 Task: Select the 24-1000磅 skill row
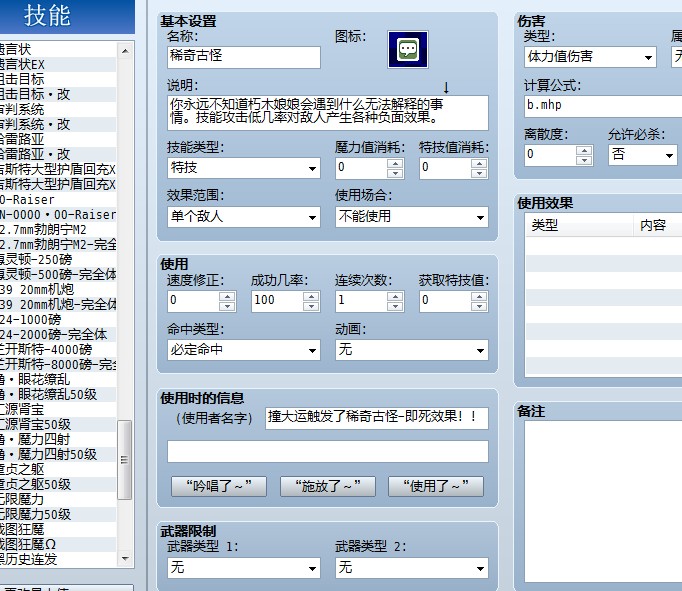pyautogui.click(x=58, y=320)
